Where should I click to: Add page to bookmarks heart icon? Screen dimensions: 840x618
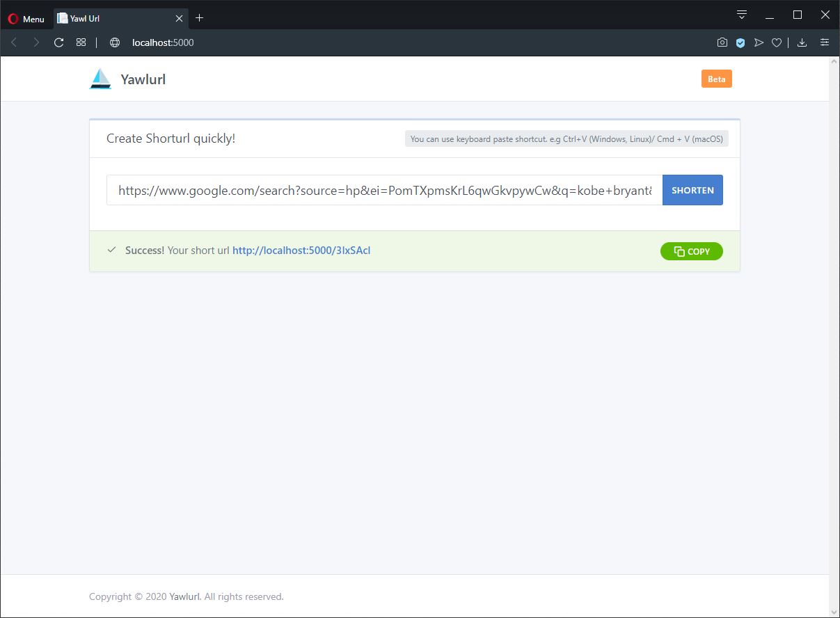[777, 42]
